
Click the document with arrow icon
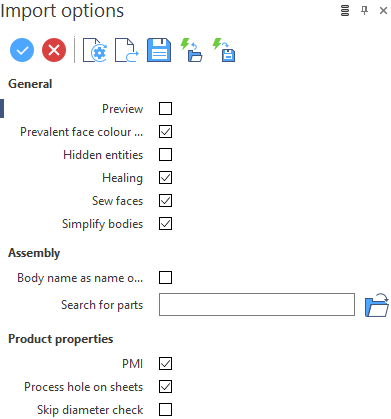point(127,50)
